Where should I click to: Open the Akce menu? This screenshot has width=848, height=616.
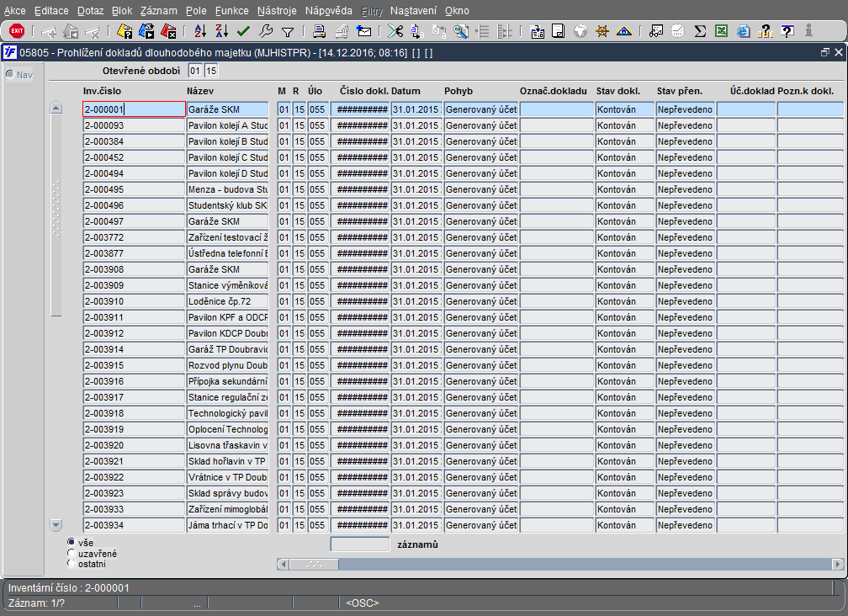click(x=14, y=11)
